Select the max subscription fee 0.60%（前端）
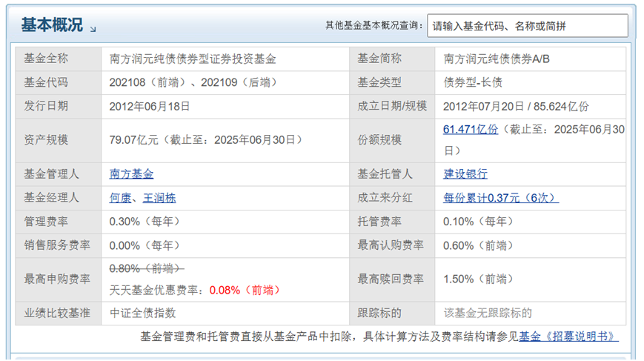This screenshot has width=644, height=361. pos(480,245)
